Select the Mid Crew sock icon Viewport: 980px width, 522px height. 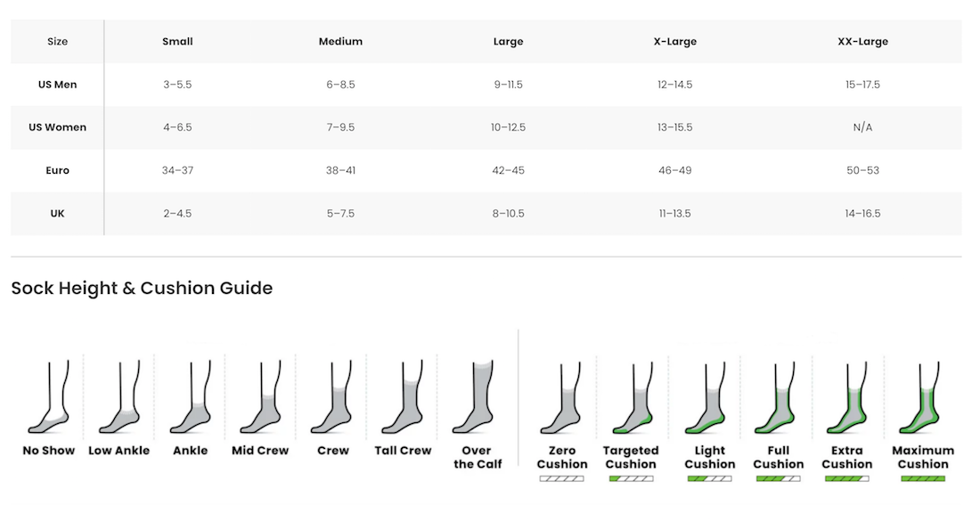pyautogui.click(x=261, y=396)
